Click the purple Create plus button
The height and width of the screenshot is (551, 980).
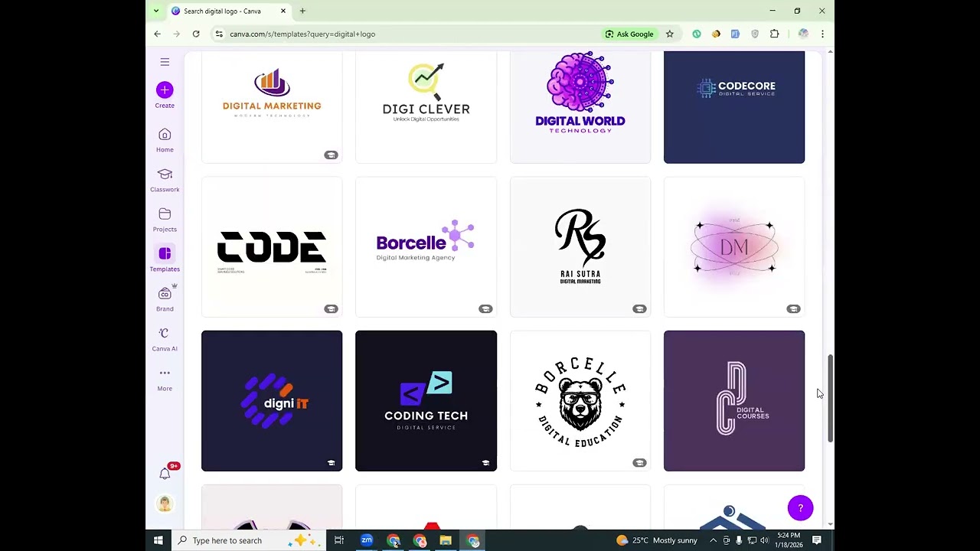[165, 90]
